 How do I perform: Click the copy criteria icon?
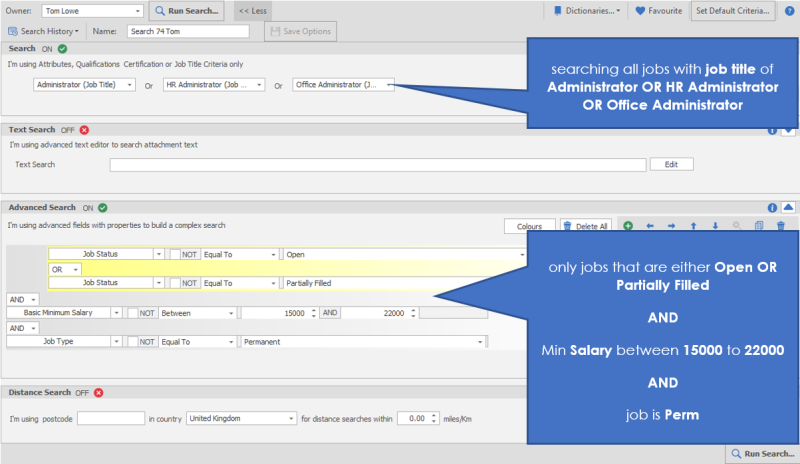pos(759,226)
